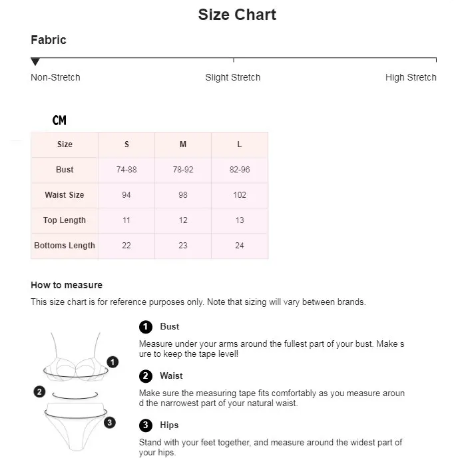Select the High Stretch fabric label

tap(411, 77)
